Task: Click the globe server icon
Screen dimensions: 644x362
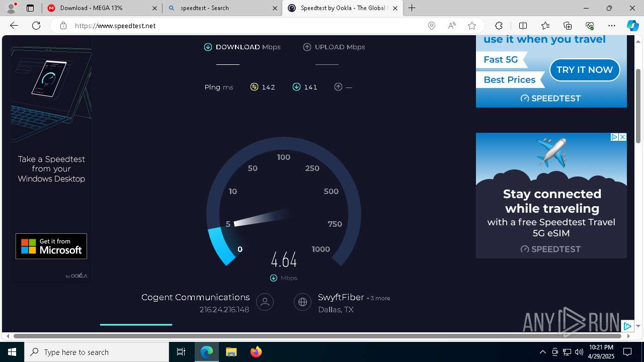Action: (x=302, y=302)
